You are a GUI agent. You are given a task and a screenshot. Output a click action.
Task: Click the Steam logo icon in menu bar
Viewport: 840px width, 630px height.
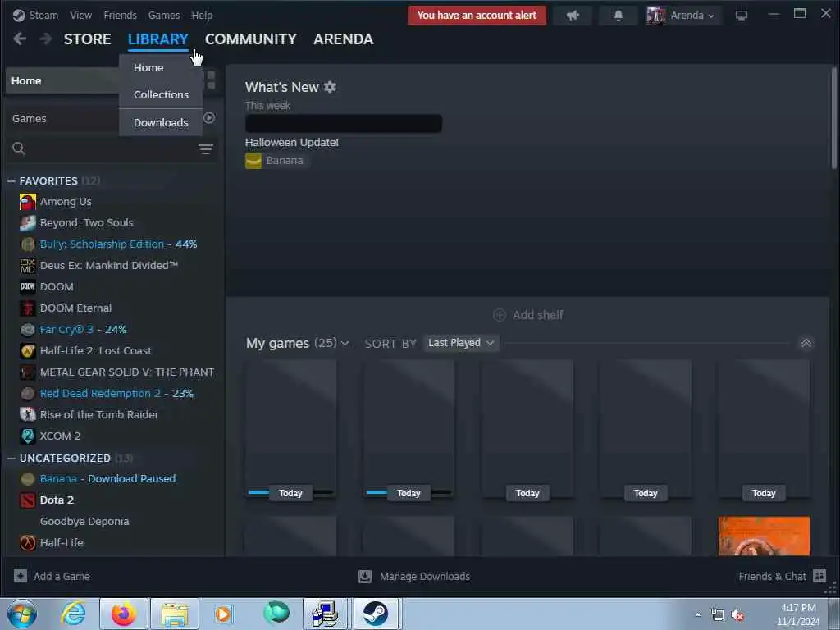pyautogui.click(x=19, y=15)
